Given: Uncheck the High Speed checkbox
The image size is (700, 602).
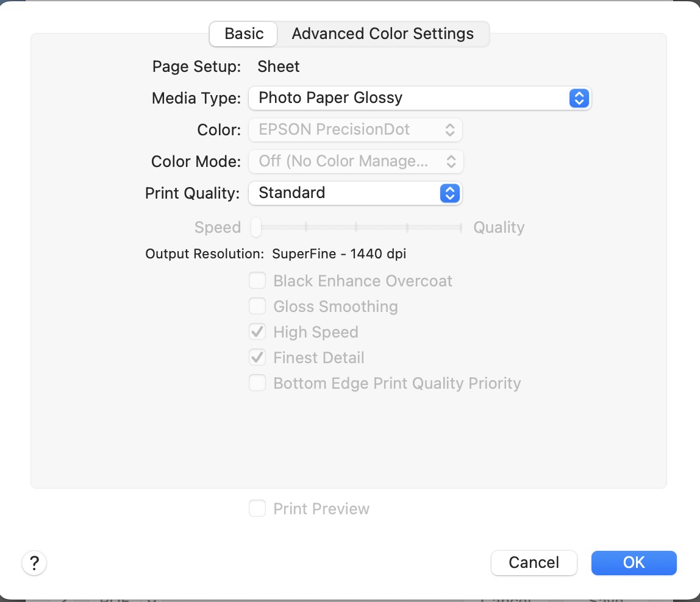Looking at the screenshot, I should coord(257,332).
